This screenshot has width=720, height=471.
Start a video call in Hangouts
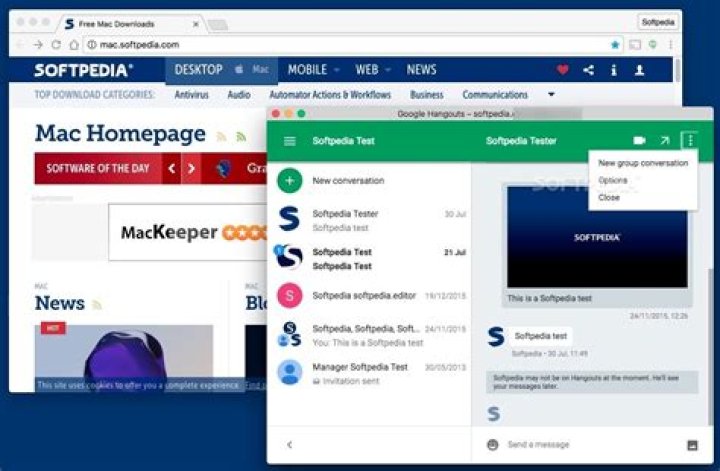click(x=639, y=140)
